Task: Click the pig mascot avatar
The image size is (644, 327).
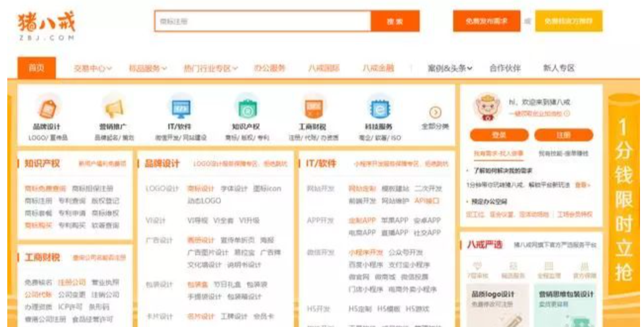Action: click(487, 107)
